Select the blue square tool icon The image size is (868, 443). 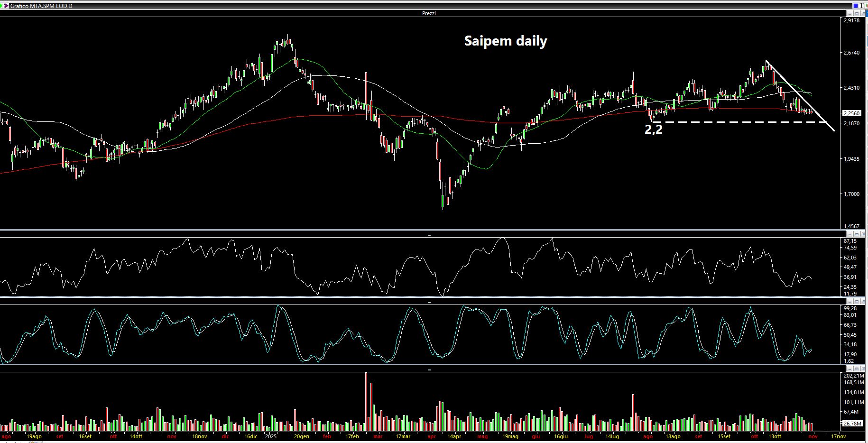pos(856,6)
